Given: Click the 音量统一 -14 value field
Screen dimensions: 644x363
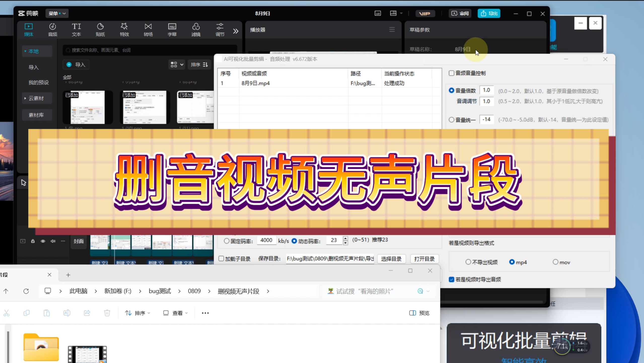Looking at the screenshot, I should pos(487,120).
